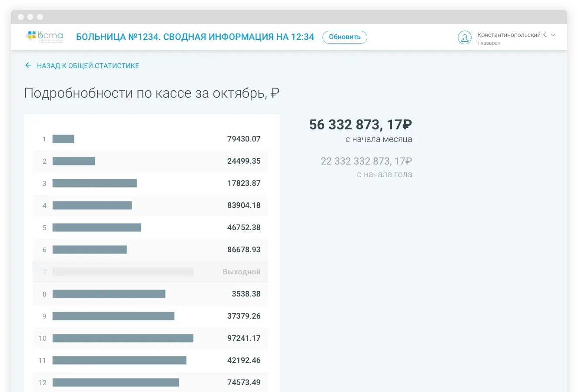Select the value 74573.49
The height and width of the screenshot is (392, 578).
click(244, 382)
